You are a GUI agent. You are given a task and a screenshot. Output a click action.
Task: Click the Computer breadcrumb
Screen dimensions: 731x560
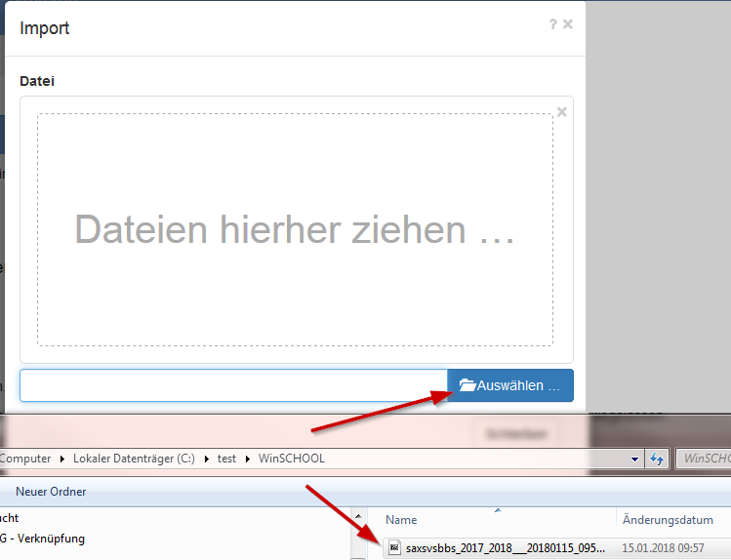[25, 459]
